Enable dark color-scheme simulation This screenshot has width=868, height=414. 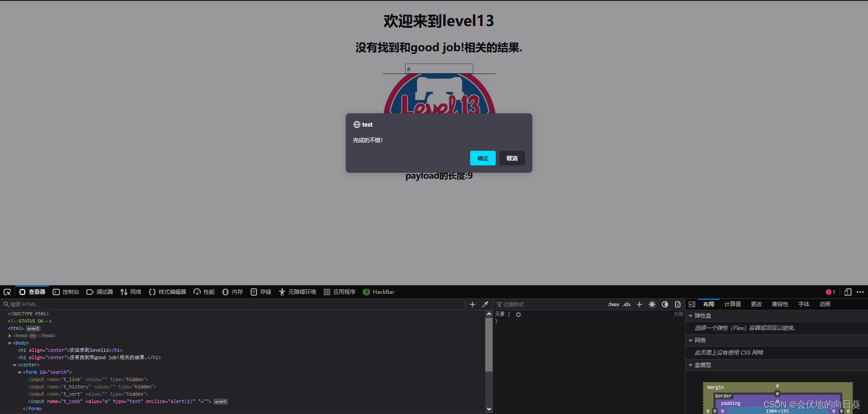coord(664,304)
